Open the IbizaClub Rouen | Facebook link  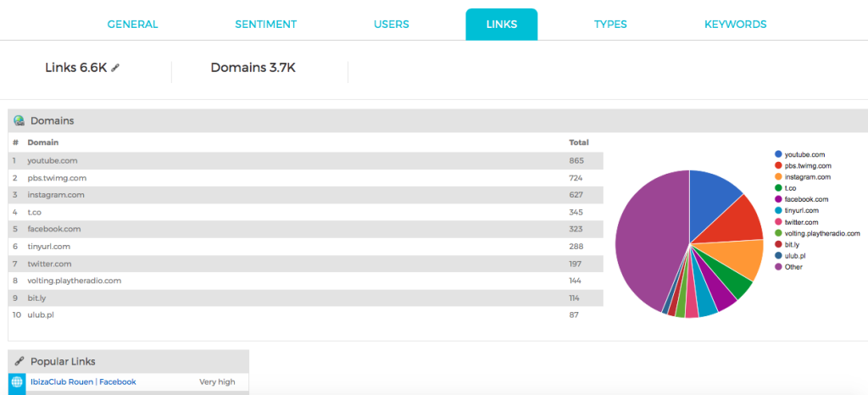(x=83, y=381)
